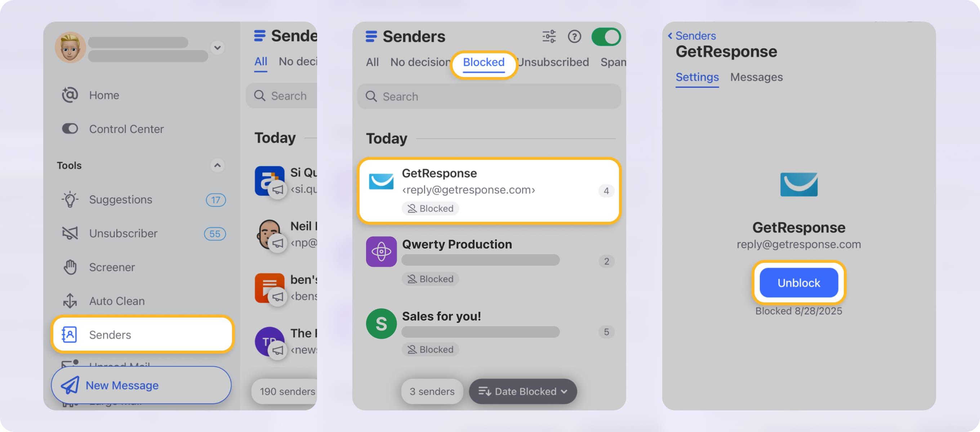Select the Unsubscriber tool

122,234
